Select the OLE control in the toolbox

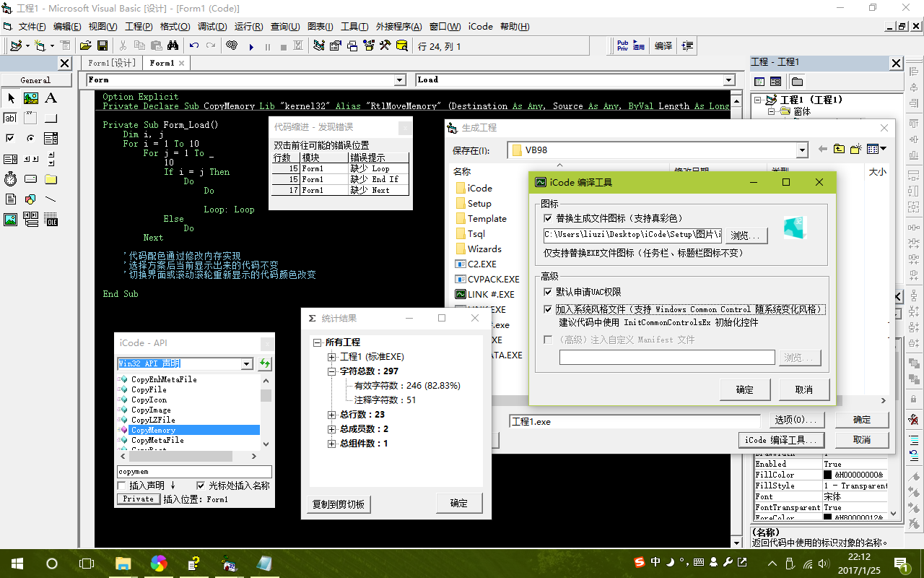point(51,220)
